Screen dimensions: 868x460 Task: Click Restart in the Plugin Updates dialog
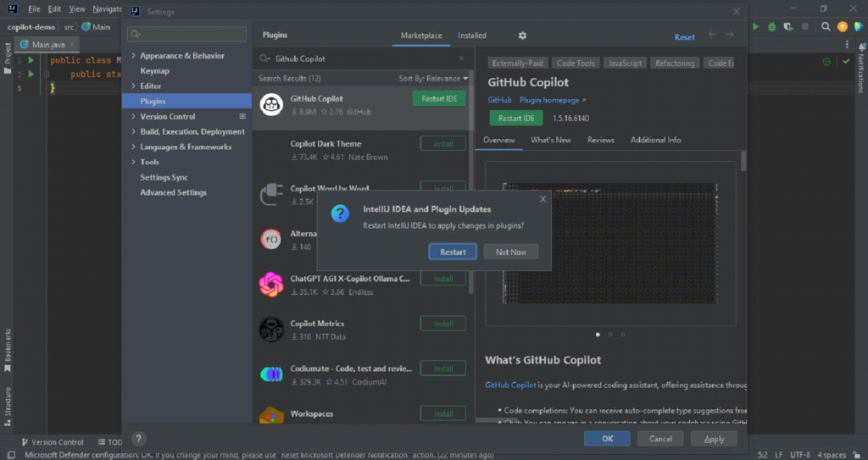[x=453, y=252]
